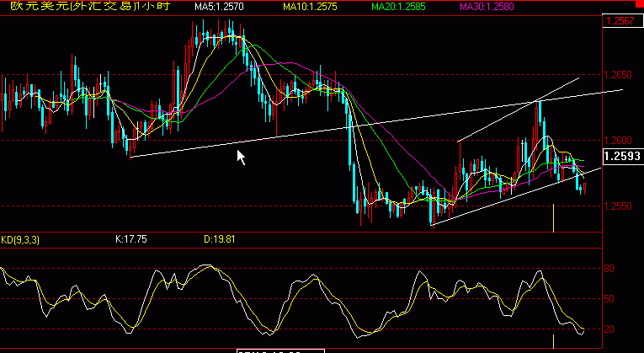Click the current price tag 1.2593
The width and height of the screenshot is (644, 353).
tap(623, 156)
